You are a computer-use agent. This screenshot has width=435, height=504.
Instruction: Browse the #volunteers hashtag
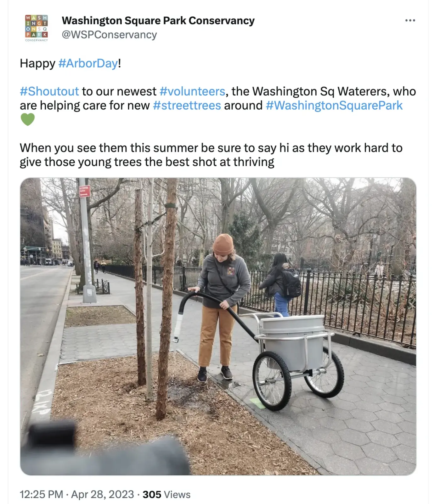coord(192,91)
